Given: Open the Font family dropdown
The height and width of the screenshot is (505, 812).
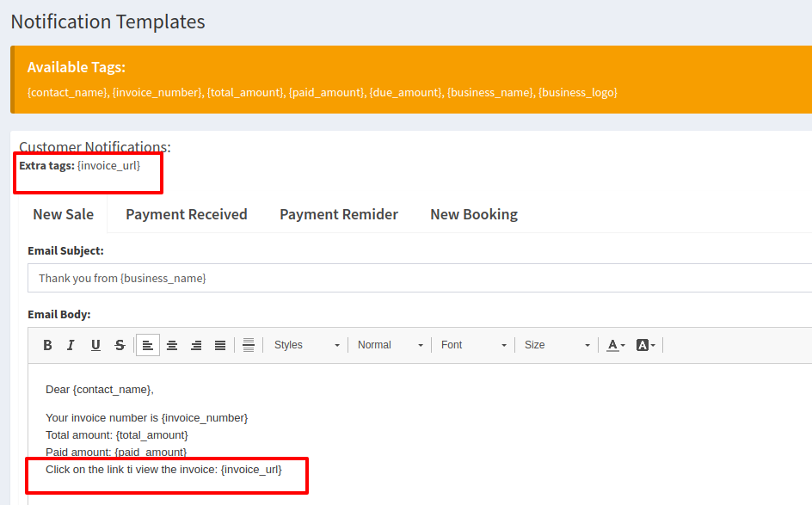Looking at the screenshot, I should (x=473, y=345).
